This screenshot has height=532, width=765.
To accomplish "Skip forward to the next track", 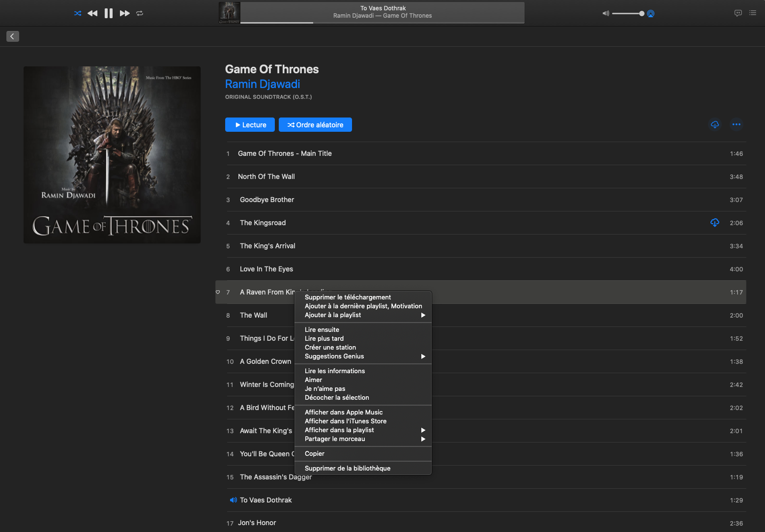I will (x=125, y=13).
